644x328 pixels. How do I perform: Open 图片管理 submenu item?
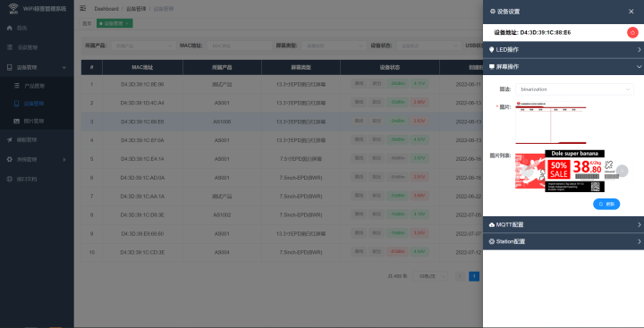point(37,122)
